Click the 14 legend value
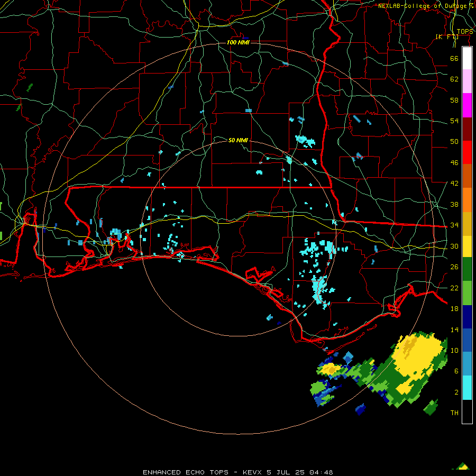The height and width of the screenshot is (476, 476). click(454, 329)
